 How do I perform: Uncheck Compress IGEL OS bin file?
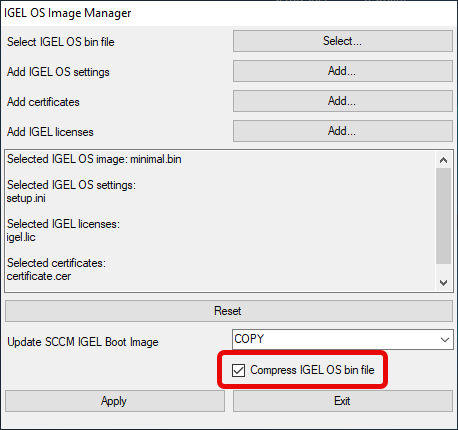pos(238,370)
